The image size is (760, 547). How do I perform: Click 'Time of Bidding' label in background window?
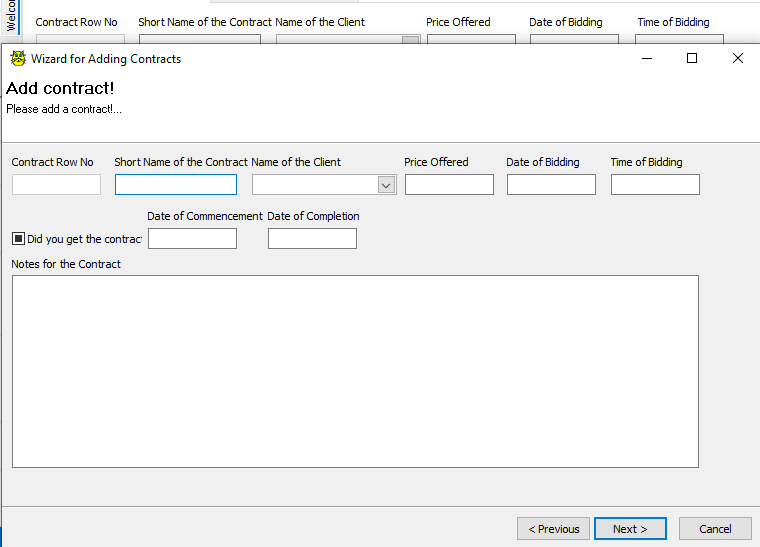tap(673, 22)
